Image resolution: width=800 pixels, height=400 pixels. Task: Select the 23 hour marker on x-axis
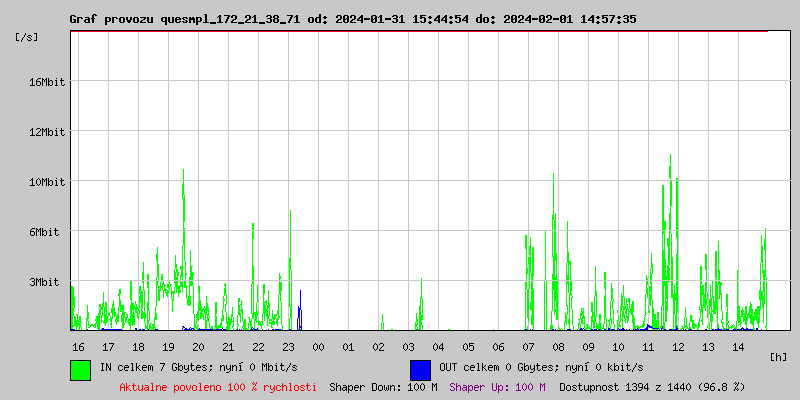pos(288,347)
